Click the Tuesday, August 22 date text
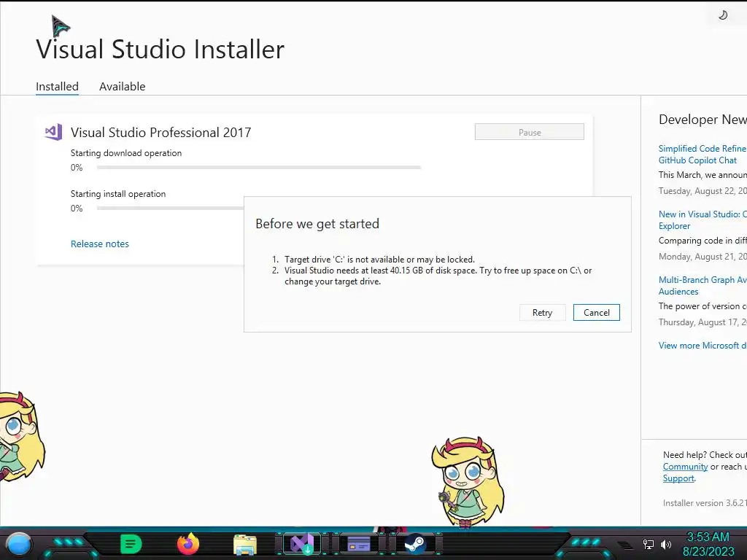Image resolution: width=747 pixels, height=560 pixels. coord(703,191)
